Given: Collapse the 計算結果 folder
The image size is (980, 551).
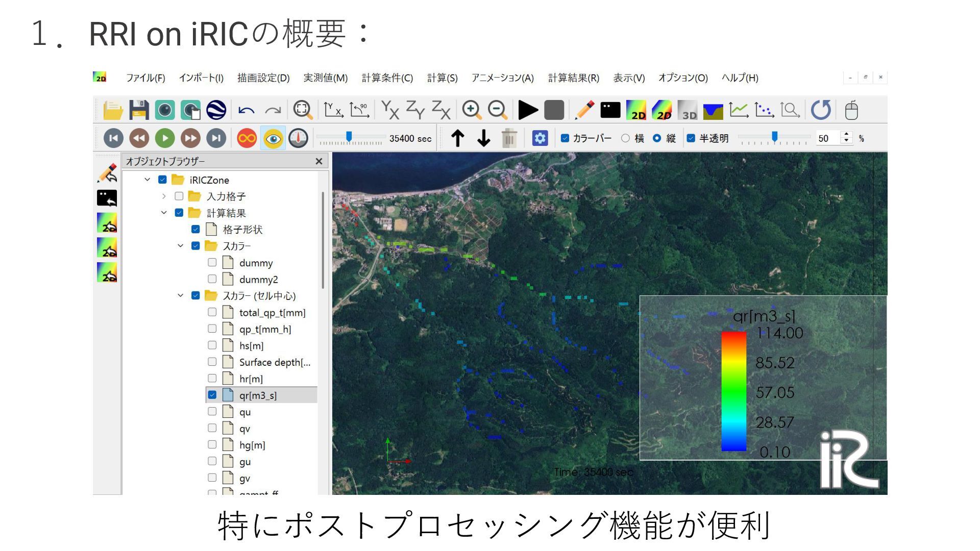Looking at the screenshot, I should tap(163, 213).
